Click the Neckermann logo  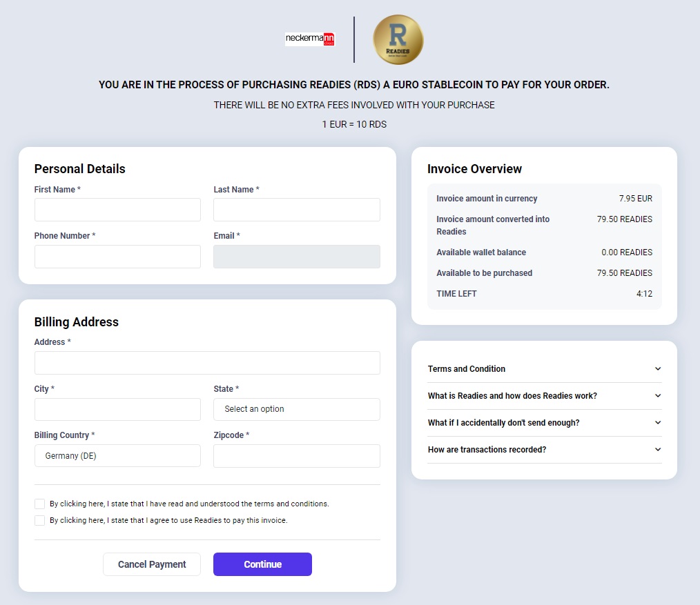click(x=309, y=39)
